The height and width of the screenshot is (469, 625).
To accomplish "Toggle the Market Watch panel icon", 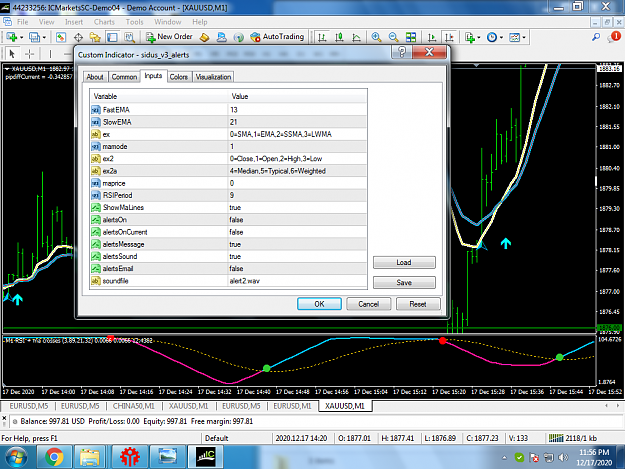I will coord(61,37).
